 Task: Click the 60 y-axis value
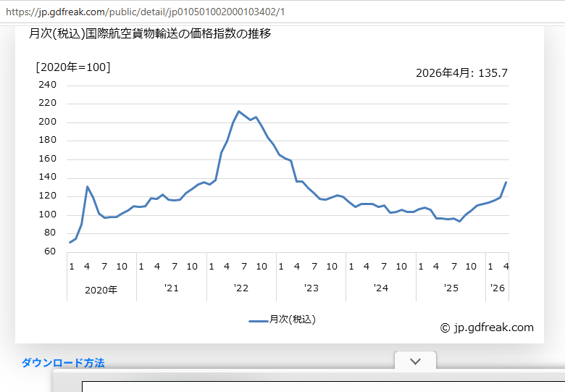50,251
